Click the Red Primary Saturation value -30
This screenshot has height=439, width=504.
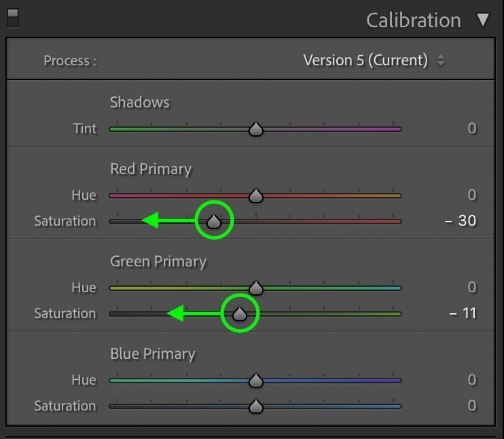click(x=461, y=221)
